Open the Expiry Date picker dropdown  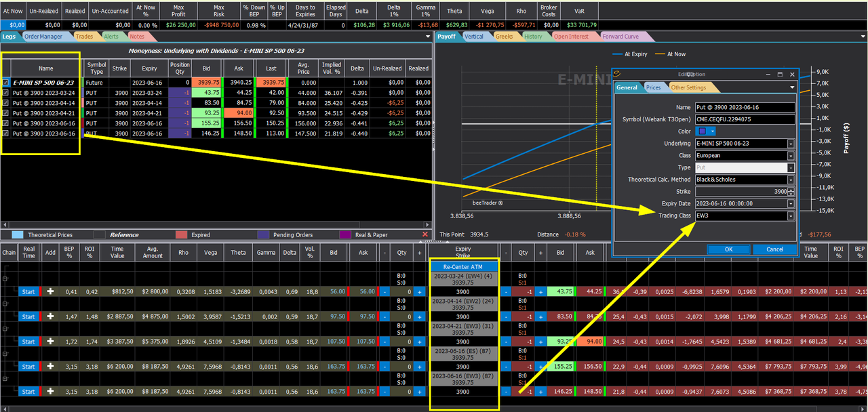tap(791, 204)
